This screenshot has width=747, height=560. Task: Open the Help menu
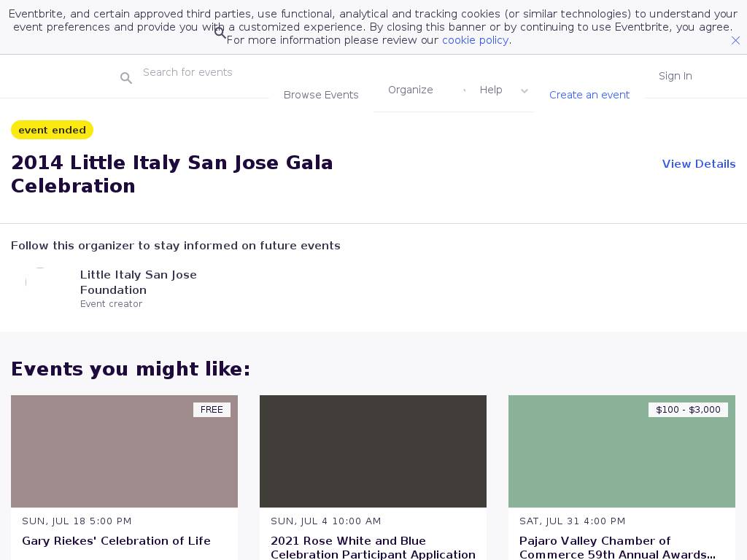pyautogui.click(x=491, y=90)
